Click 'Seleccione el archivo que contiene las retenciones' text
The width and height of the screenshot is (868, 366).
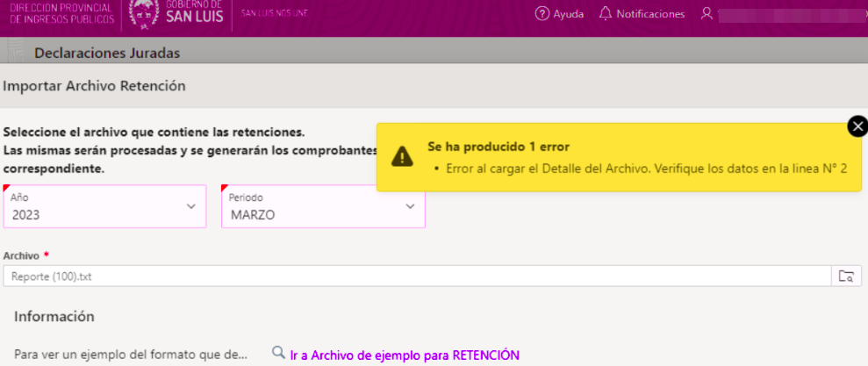(154, 133)
